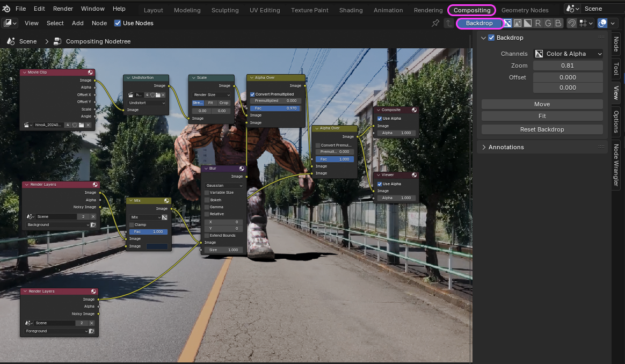This screenshot has width=625, height=364.
Task: Open the File menu
Action: click(x=20, y=9)
